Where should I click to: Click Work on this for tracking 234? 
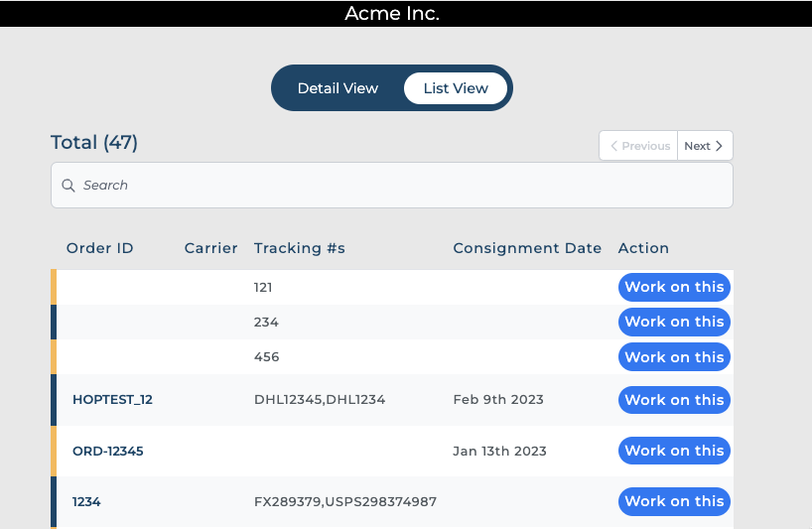tap(674, 322)
